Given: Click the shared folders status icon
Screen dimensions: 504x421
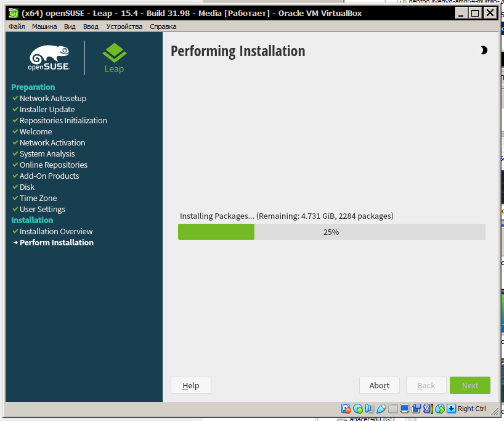Looking at the screenshot, I should pos(392,409).
